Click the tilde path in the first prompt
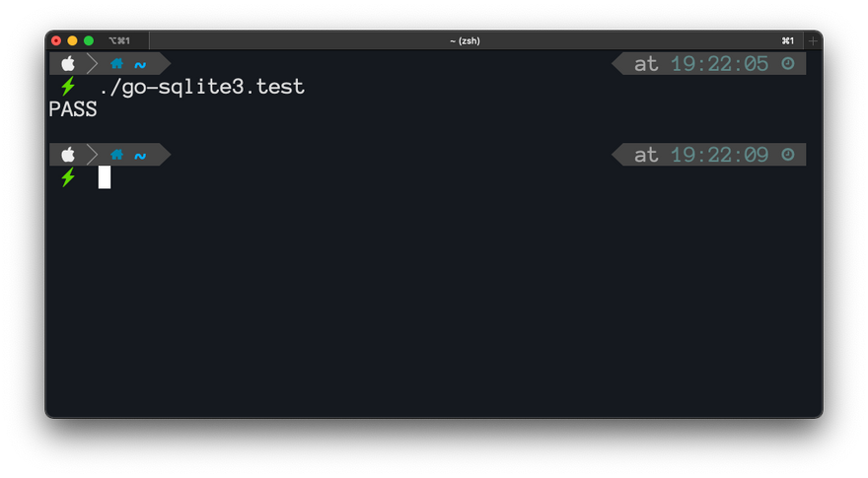The width and height of the screenshot is (868, 478). (x=140, y=64)
